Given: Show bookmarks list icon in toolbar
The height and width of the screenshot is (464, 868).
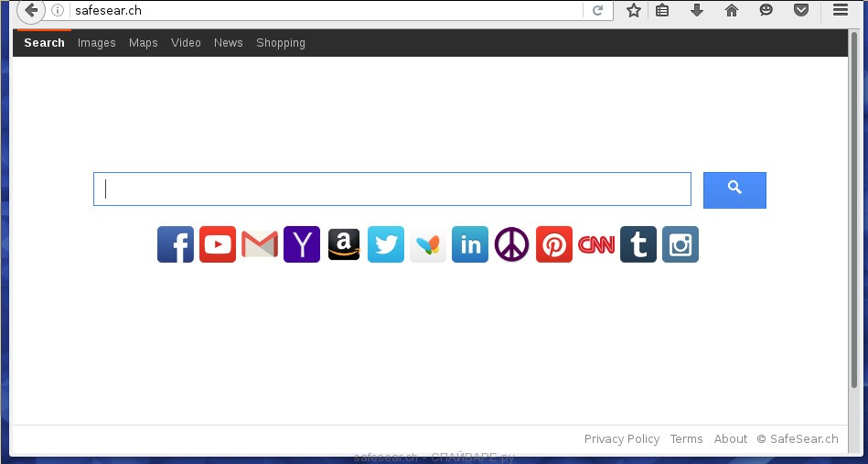Looking at the screenshot, I should [x=662, y=10].
